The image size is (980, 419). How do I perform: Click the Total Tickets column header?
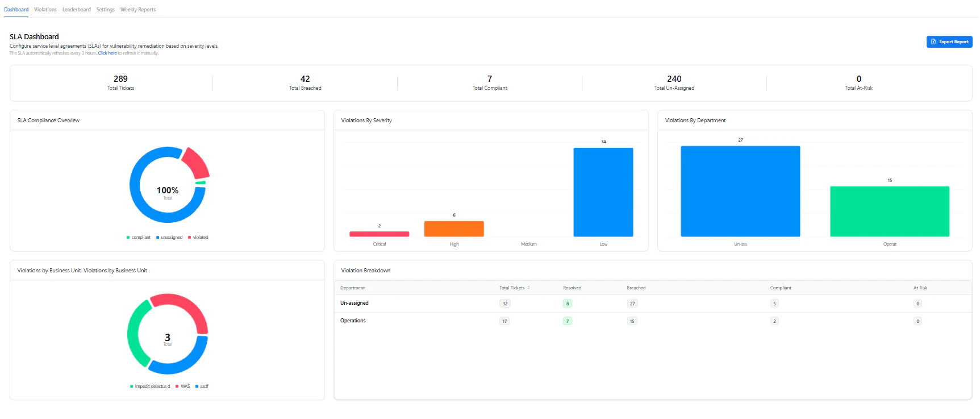512,288
